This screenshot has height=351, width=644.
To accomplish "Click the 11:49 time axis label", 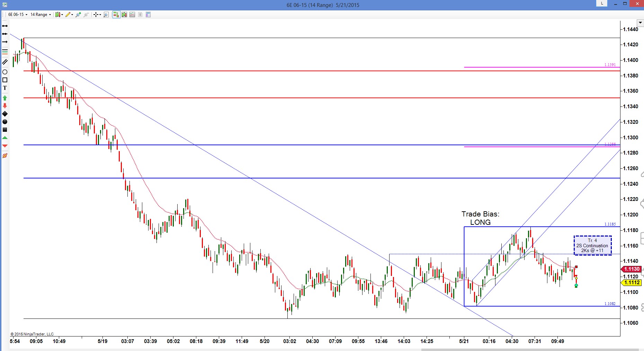I will click(242, 341).
